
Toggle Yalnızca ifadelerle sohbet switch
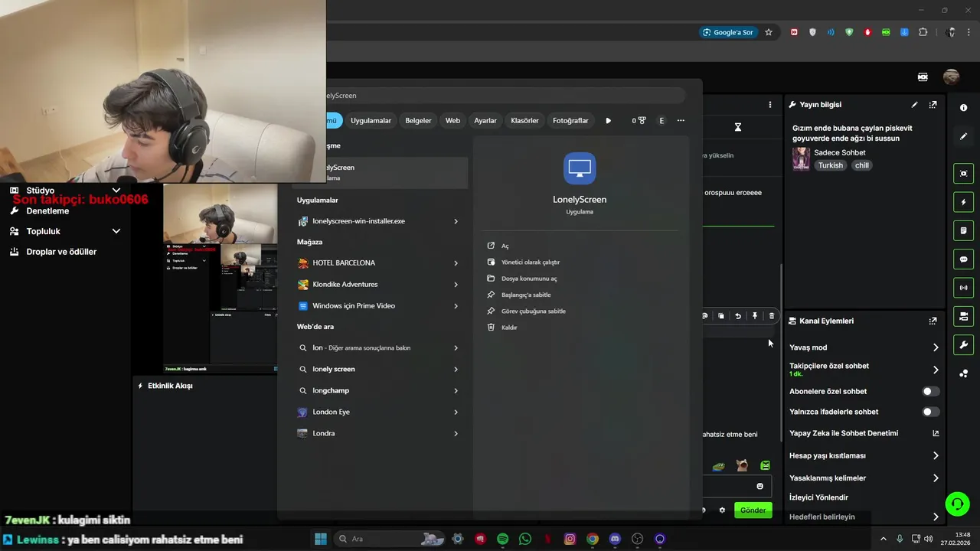(930, 412)
